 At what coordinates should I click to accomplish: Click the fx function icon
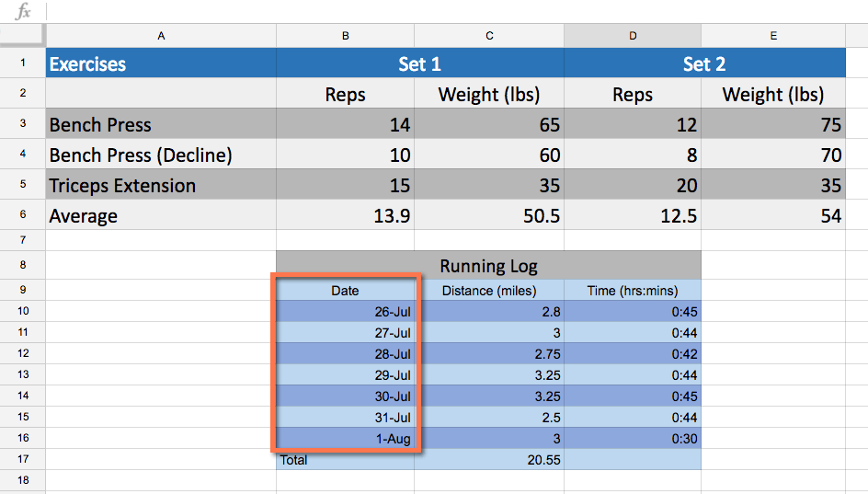24,12
